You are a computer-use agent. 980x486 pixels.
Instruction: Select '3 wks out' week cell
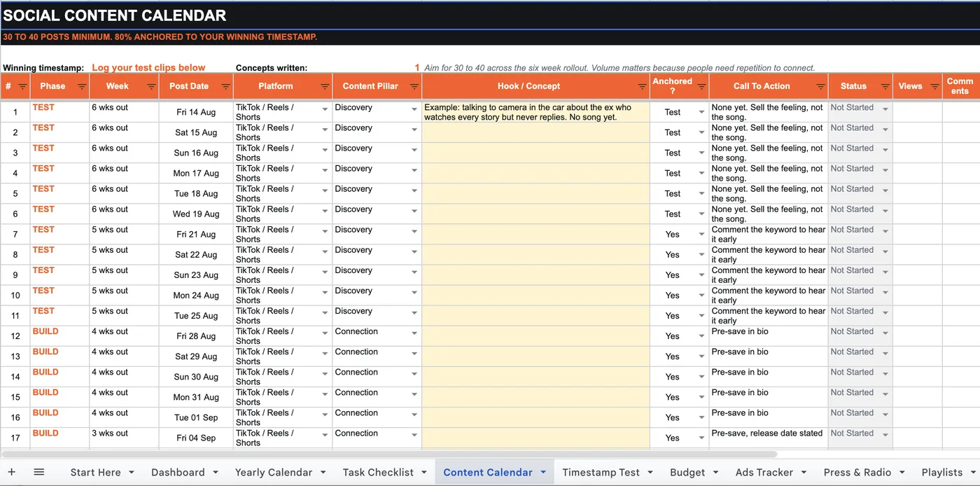point(124,438)
